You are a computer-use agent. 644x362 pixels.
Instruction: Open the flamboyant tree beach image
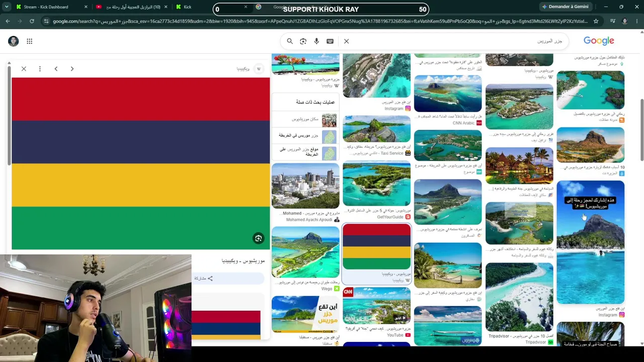[305, 64]
